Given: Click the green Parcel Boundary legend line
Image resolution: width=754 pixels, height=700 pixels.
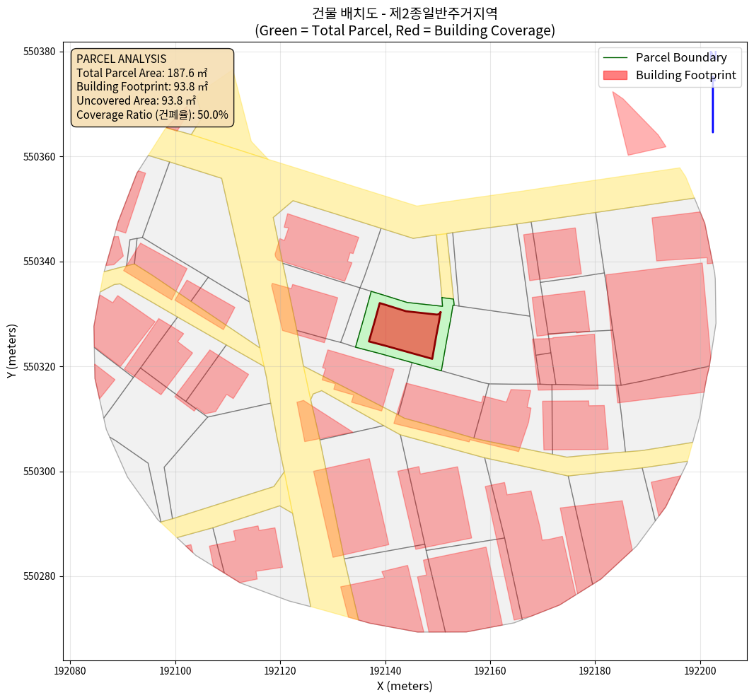Looking at the screenshot, I should pyautogui.click(x=615, y=57).
